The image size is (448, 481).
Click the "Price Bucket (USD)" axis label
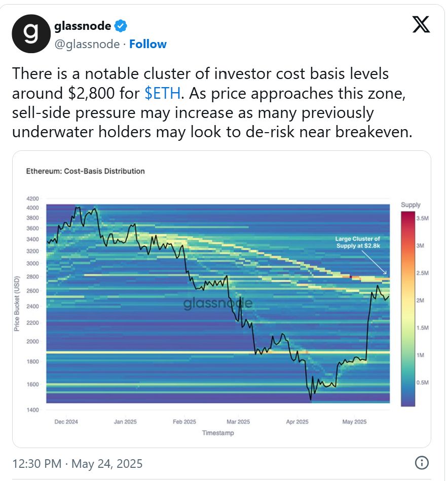click(x=17, y=304)
